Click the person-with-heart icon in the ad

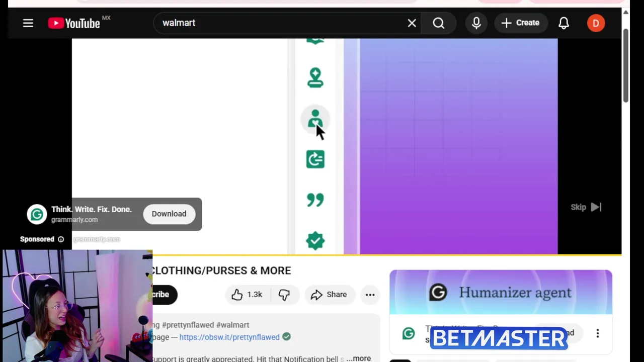click(x=315, y=119)
